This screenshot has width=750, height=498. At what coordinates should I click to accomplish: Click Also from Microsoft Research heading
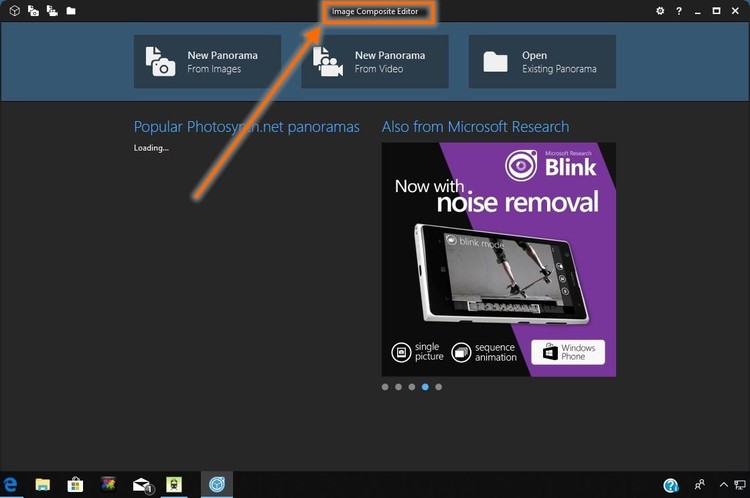coord(475,127)
